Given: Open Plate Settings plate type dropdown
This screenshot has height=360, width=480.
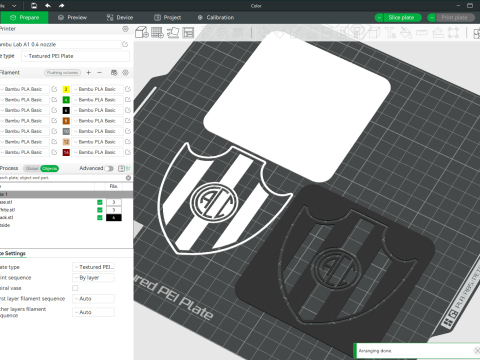Looking at the screenshot, I should tap(93, 267).
